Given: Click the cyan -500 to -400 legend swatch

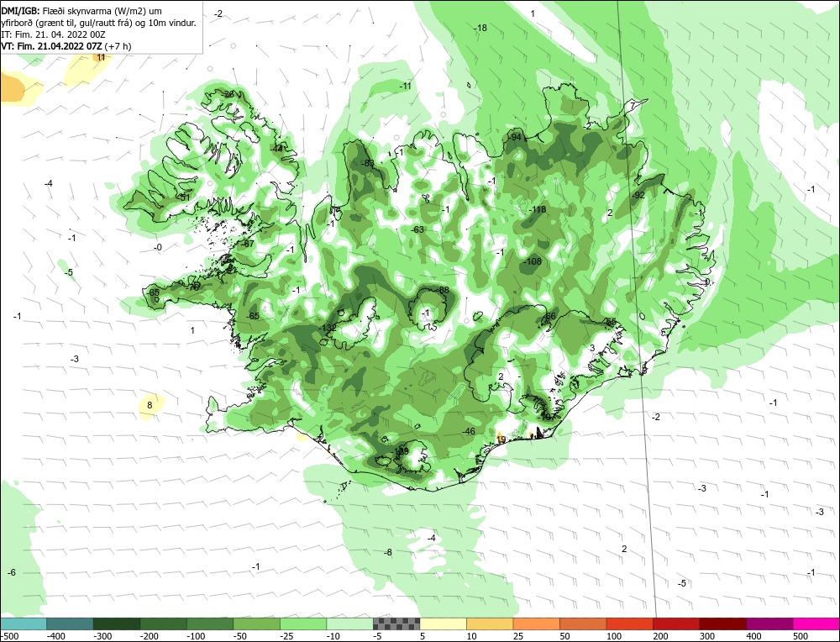Looking at the screenshot, I should (24, 624).
